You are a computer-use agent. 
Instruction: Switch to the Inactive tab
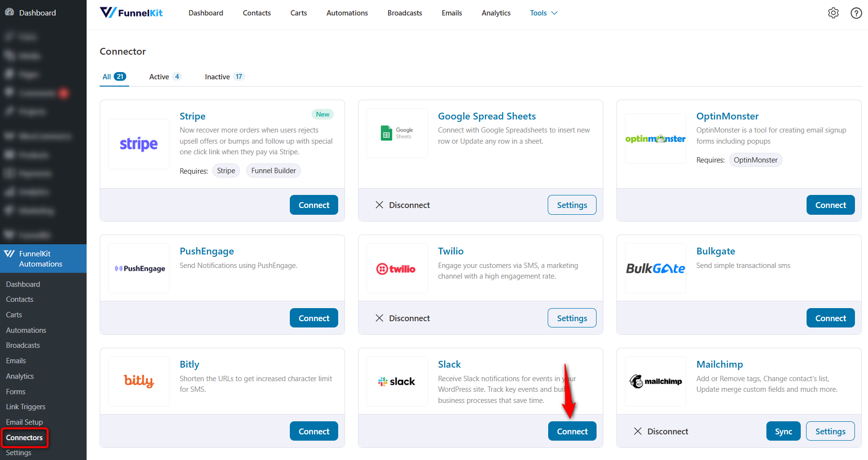pos(217,76)
